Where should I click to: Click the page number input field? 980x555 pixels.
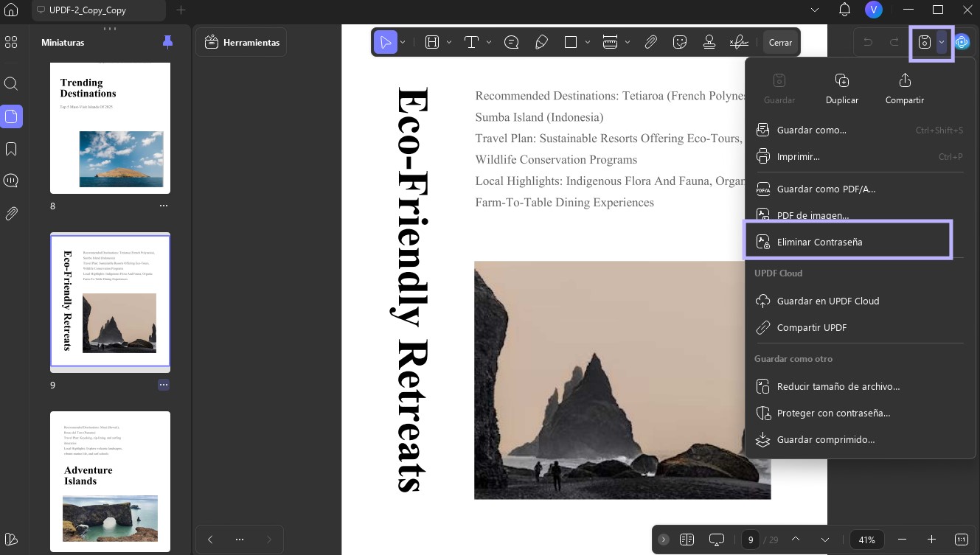coord(751,540)
